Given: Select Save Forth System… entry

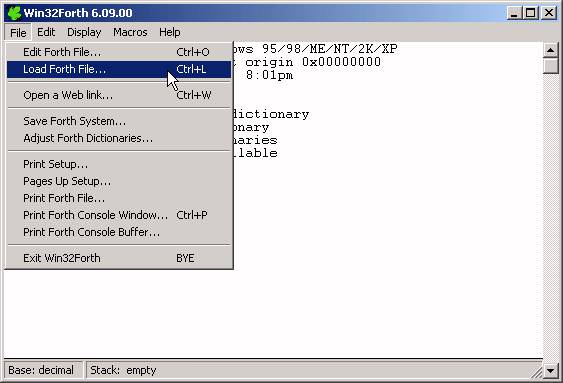Looking at the screenshot, I should point(119,121).
